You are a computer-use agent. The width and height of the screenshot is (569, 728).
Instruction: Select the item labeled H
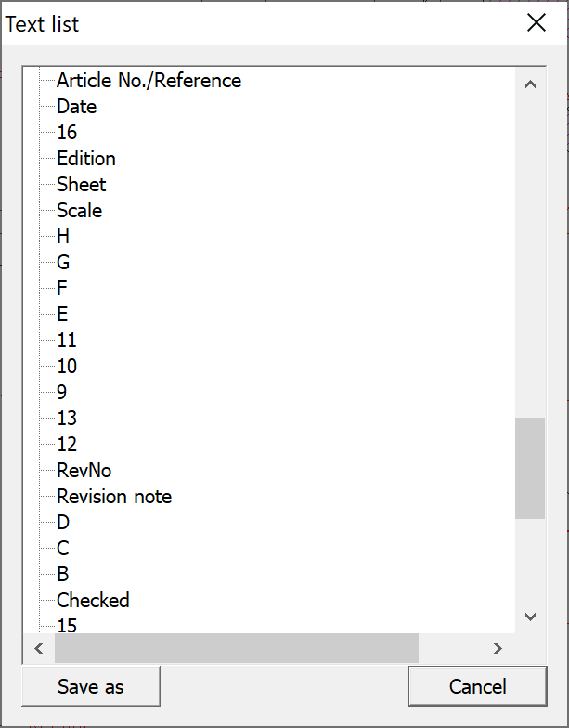[63, 237]
